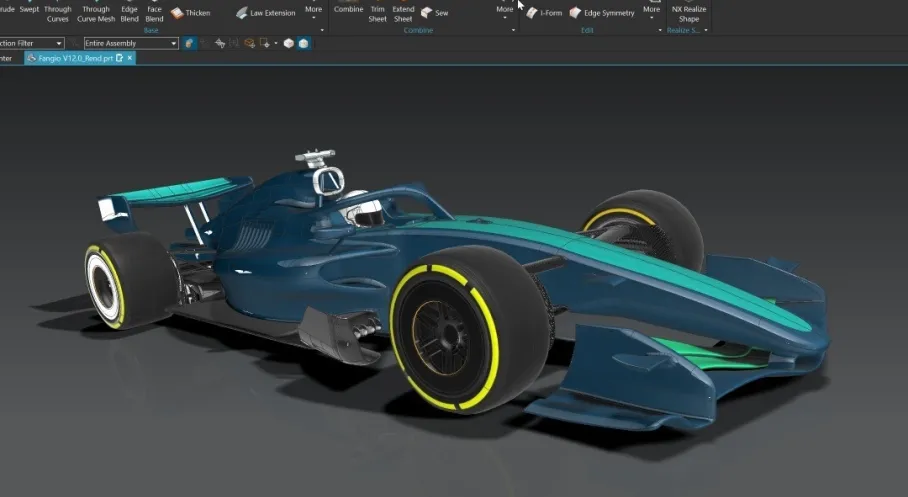This screenshot has height=497, width=908.
Task: Open the small arrow beside rectangle selection icon
Action: [276, 43]
